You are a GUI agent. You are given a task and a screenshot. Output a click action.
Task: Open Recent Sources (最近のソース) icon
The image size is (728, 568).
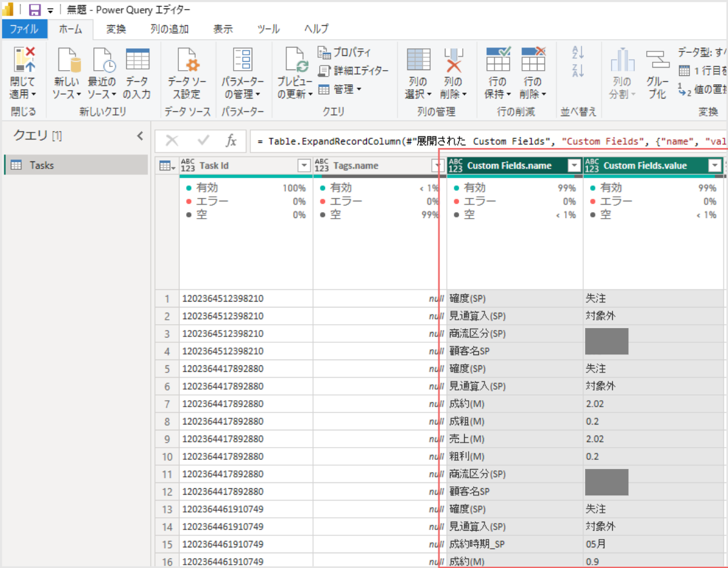click(x=103, y=60)
